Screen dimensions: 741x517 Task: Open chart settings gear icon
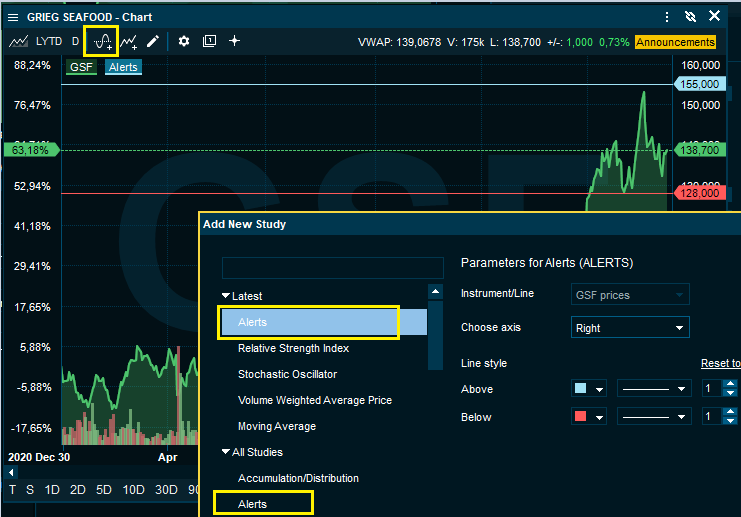point(183,41)
